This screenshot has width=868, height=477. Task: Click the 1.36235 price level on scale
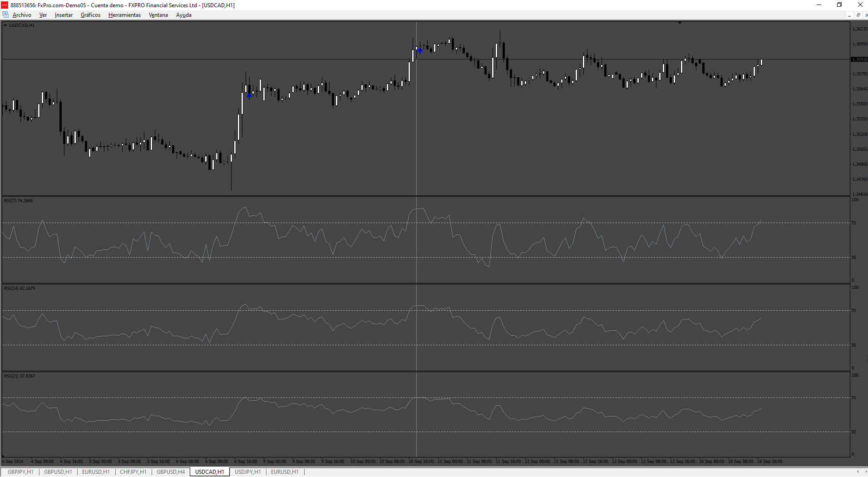coord(860,29)
